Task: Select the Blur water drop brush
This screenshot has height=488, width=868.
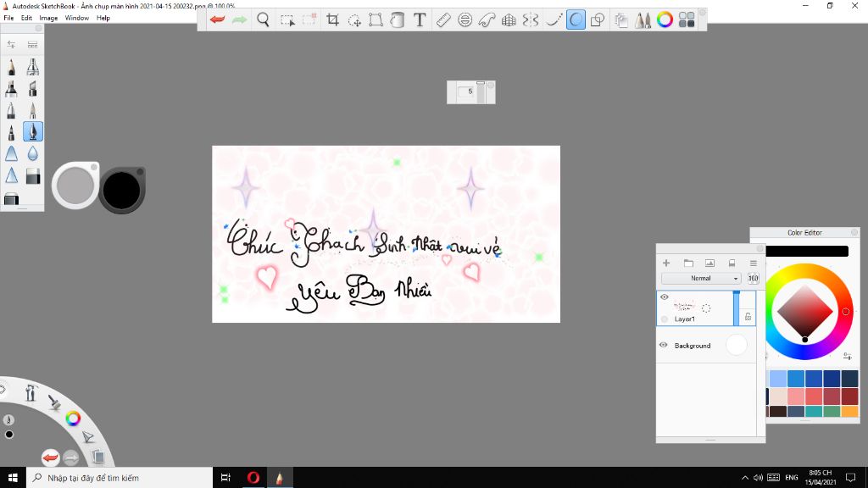Action: pos(33,153)
